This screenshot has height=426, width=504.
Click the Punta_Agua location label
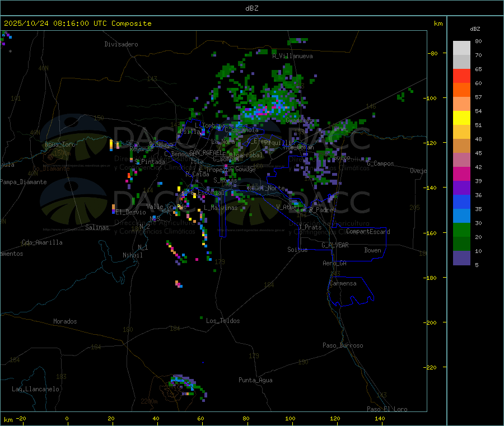(255, 380)
